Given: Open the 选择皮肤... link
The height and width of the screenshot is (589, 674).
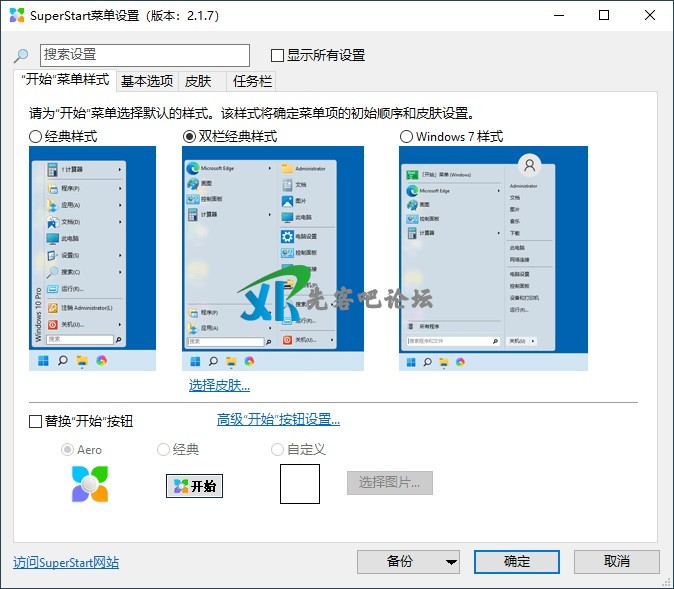Looking at the screenshot, I should click(219, 385).
